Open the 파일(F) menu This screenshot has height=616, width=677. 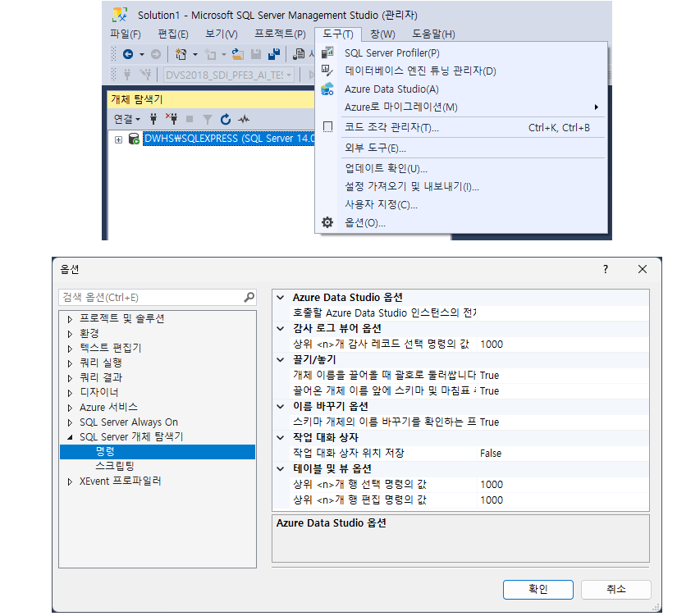pyautogui.click(x=126, y=34)
